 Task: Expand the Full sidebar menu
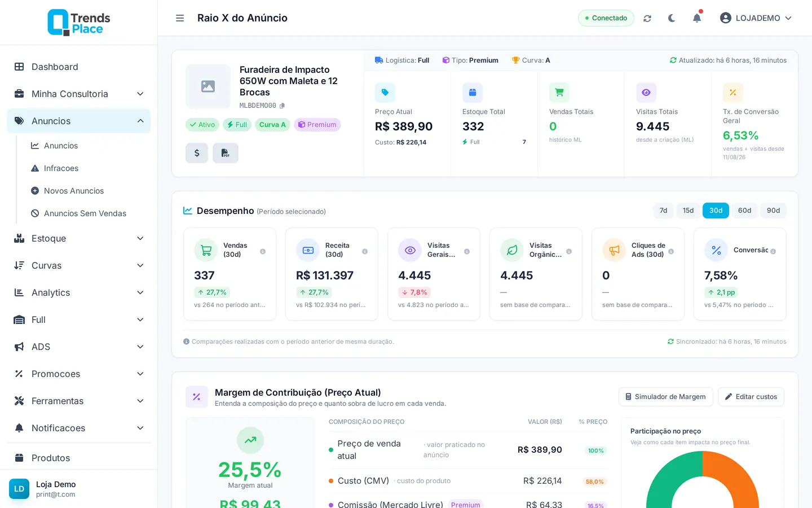click(79, 319)
